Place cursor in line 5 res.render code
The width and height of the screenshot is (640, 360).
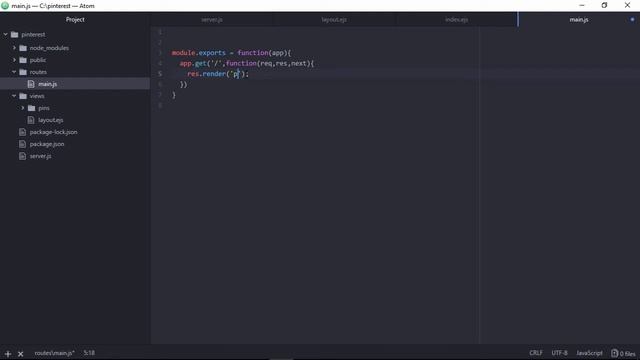pos(218,74)
